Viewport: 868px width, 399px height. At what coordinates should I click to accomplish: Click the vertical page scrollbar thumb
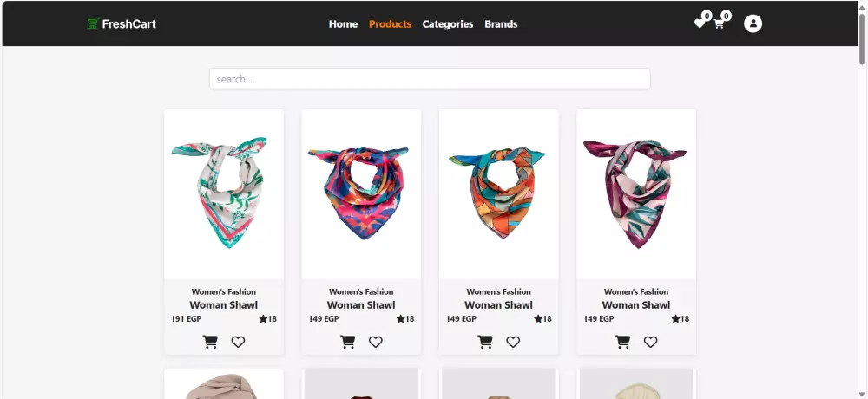[862, 39]
